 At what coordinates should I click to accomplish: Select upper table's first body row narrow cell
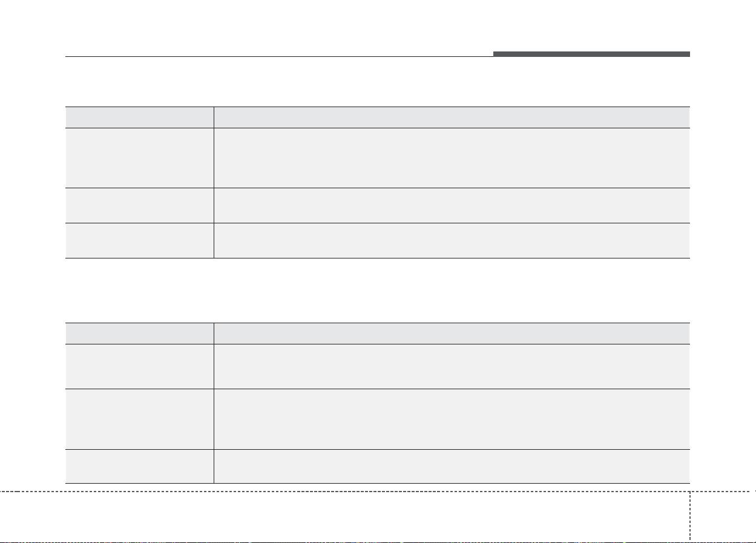click(x=139, y=157)
